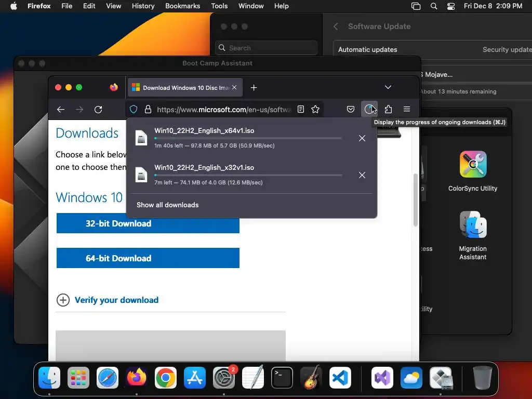The width and height of the screenshot is (532, 399).
Task: Click the Stage Manager windows icon in menu bar
Action: tap(416, 6)
